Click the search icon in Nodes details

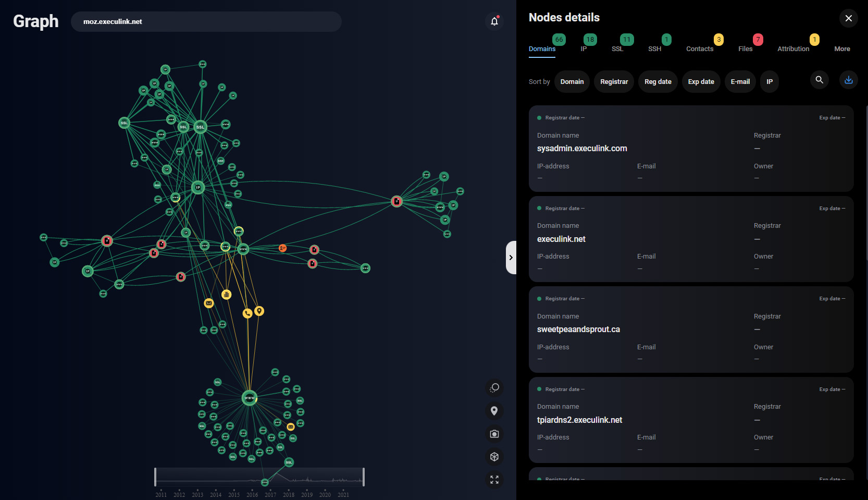click(819, 80)
